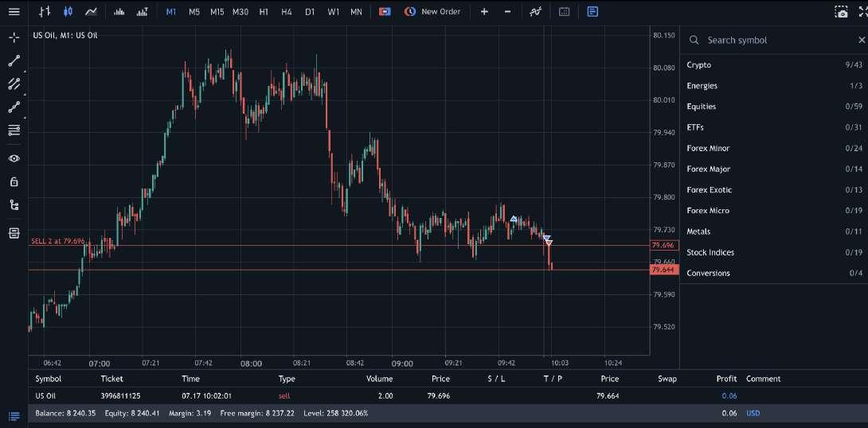The image size is (868, 428).
Task: Toggle the lock objects padlock icon
Action: [x=14, y=182]
